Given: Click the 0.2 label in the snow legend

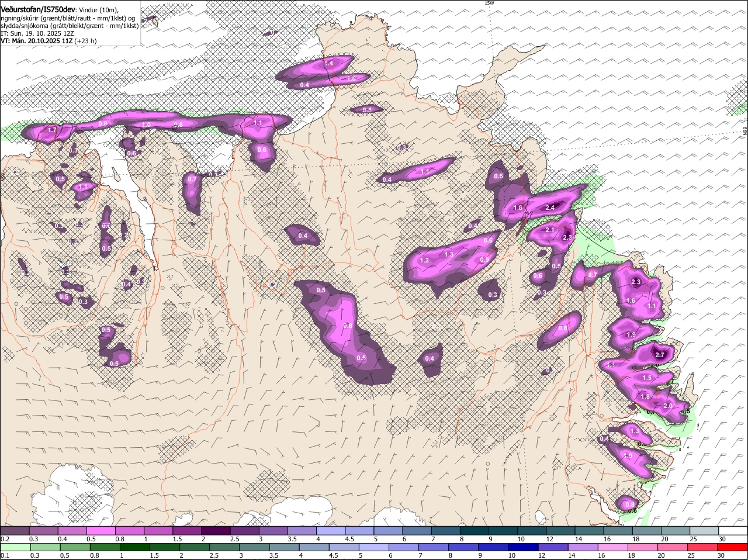Looking at the screenshot, I should [5, 539].
